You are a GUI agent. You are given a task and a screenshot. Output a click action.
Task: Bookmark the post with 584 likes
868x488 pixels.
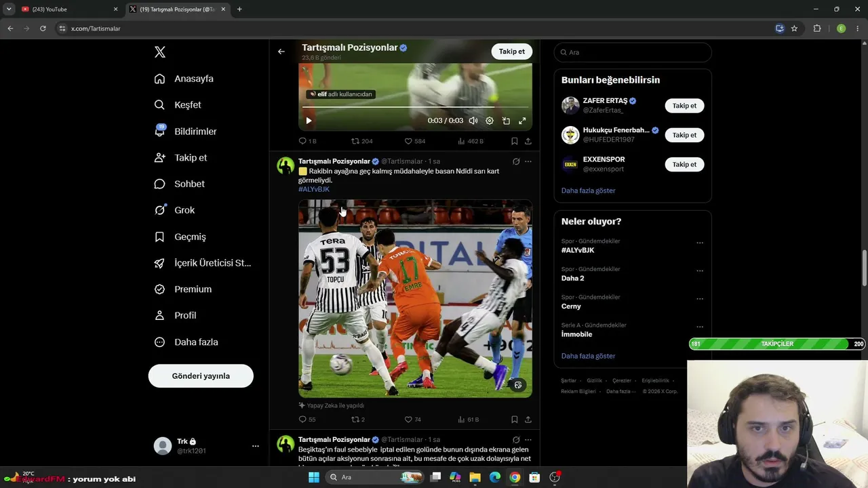pos(515,141)
